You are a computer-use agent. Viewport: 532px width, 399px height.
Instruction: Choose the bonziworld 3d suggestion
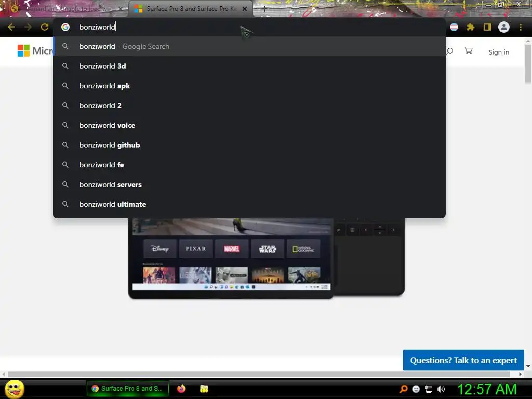click(249, 66)
